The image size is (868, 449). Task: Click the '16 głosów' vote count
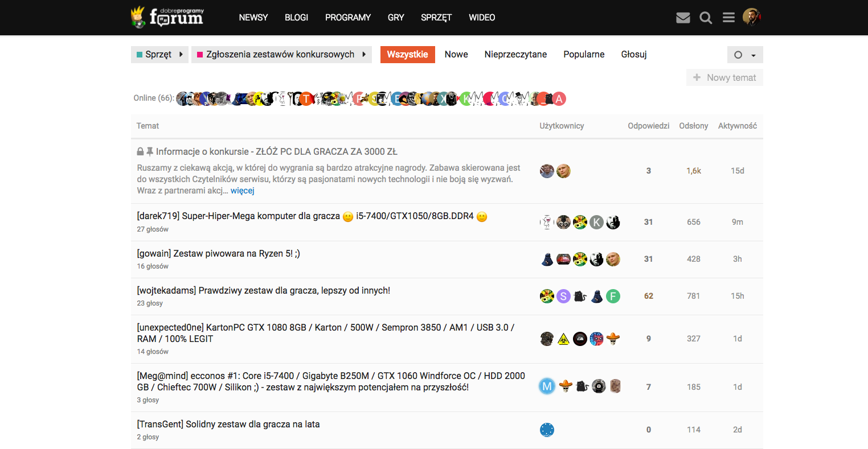[x=153, y=266]
